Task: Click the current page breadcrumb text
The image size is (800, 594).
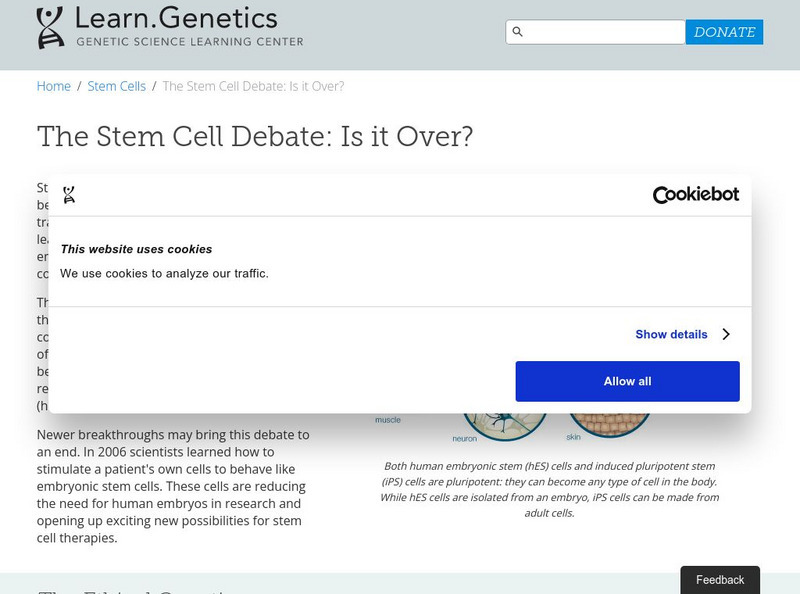Action: (253, 86)
